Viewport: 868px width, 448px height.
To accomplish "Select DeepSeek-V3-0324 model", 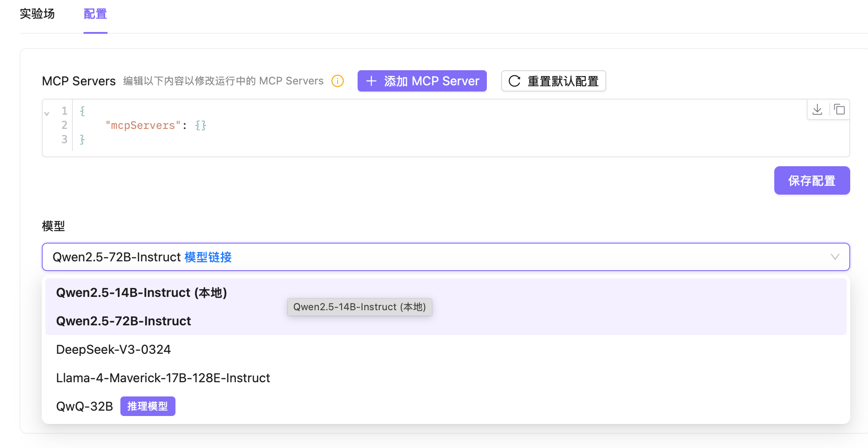I will point(446,349).
